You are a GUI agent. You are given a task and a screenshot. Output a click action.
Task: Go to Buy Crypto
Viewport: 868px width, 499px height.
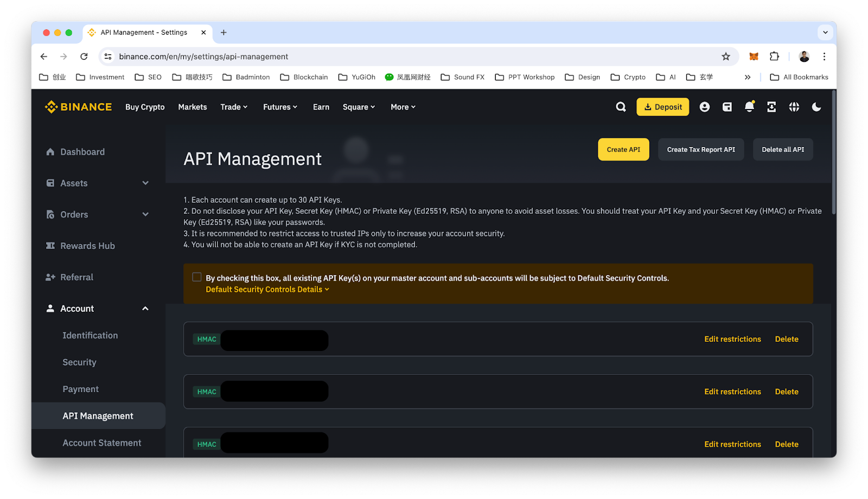(145, 107)
